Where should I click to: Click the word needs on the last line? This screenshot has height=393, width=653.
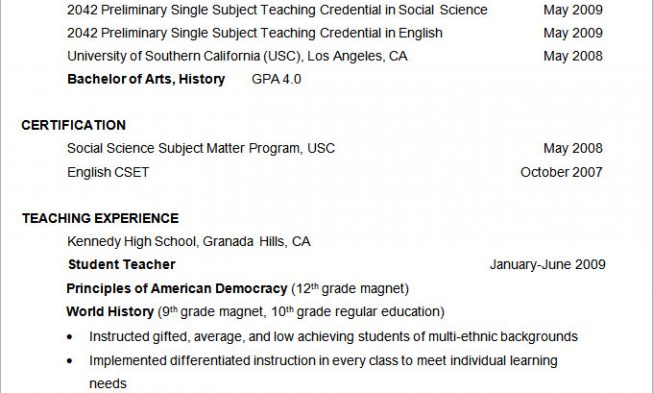(x=108, y=383)
